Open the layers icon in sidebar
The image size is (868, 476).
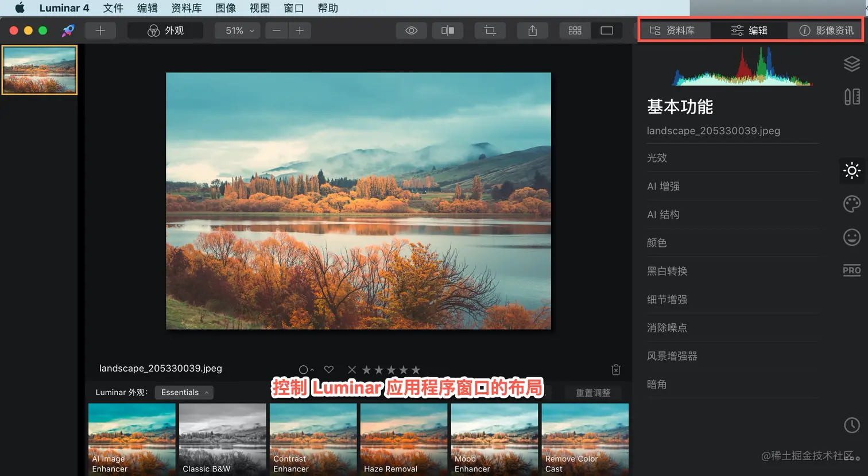[x=852, y=64]
